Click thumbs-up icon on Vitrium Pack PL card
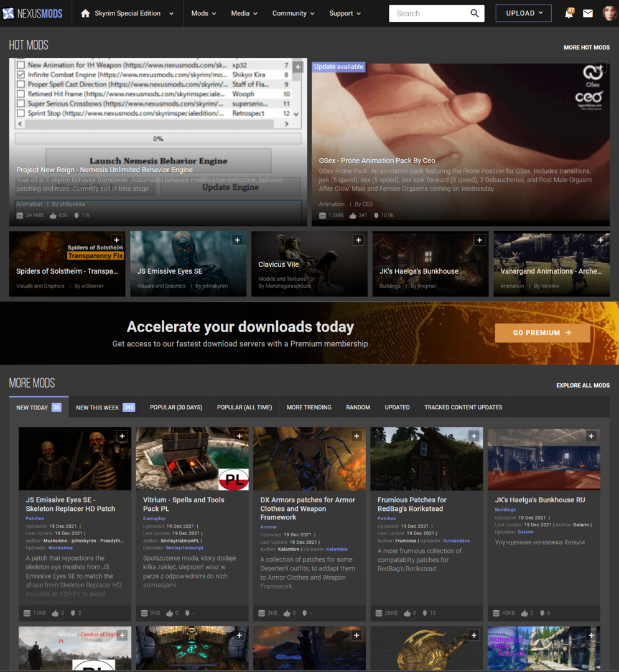Screen dimensions: 619x672 point(169,613)
